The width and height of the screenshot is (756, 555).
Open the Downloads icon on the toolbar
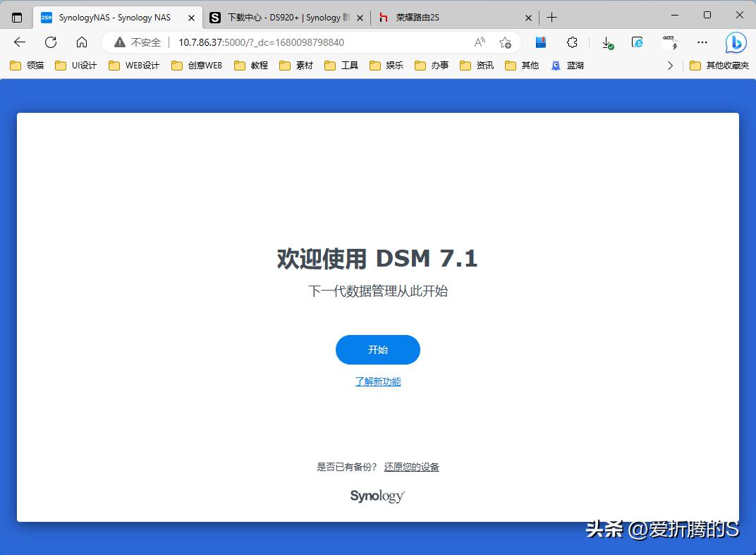tap(607, 42)
